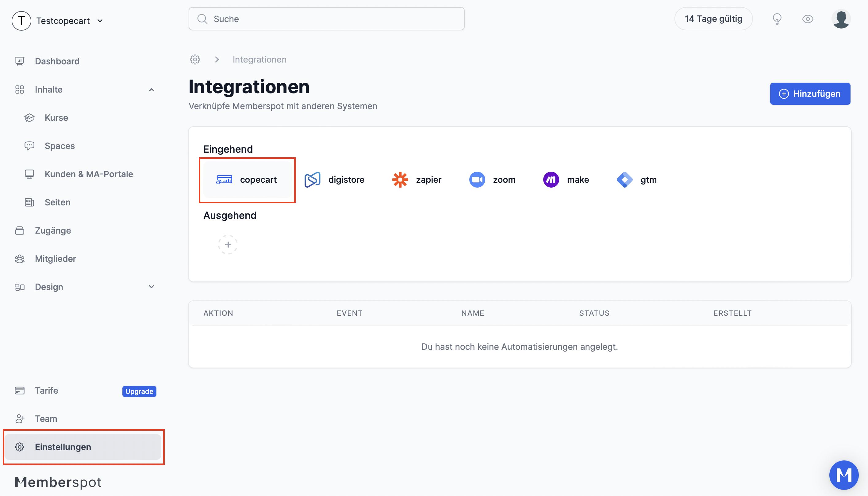This screenshot has width=868, height=496.
Task: Click the Hinzufügen button
Action: pyautogui.click(x=810, y=94)
